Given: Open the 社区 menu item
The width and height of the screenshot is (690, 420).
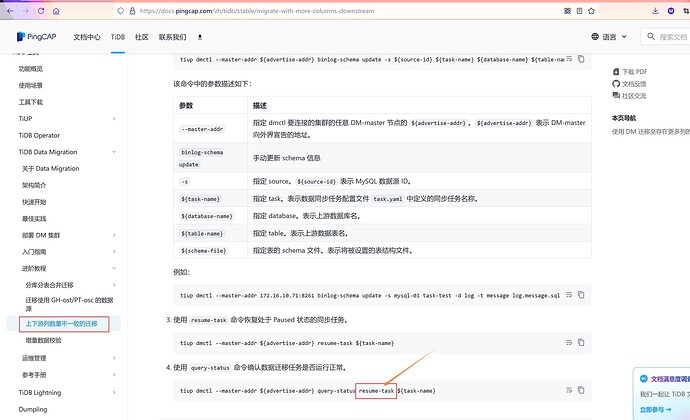Looking at the screenshot, I should tap(141, 37).
